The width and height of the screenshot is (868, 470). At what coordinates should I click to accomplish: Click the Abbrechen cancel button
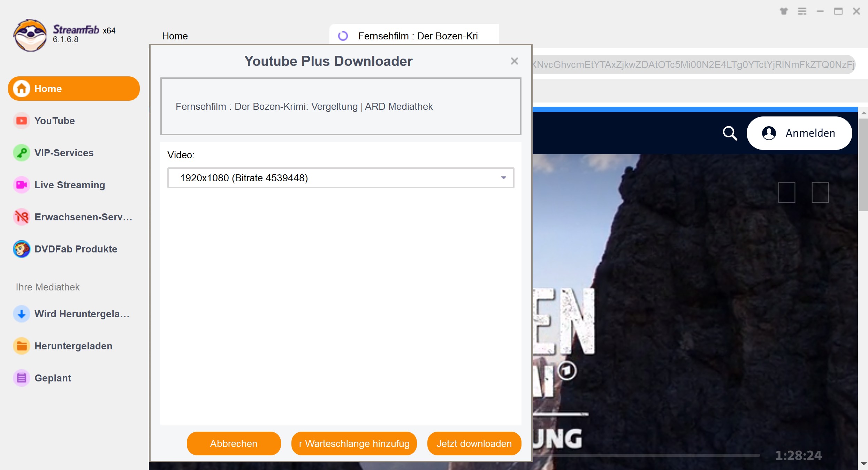pyautogui.click(x=234, y=444)
